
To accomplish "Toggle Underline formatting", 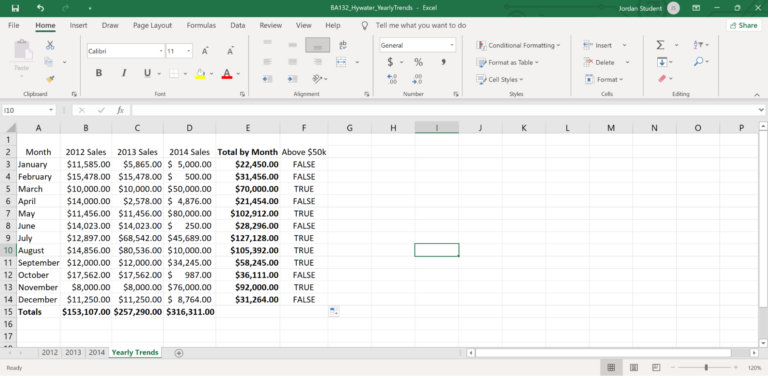I will (147, 73).
